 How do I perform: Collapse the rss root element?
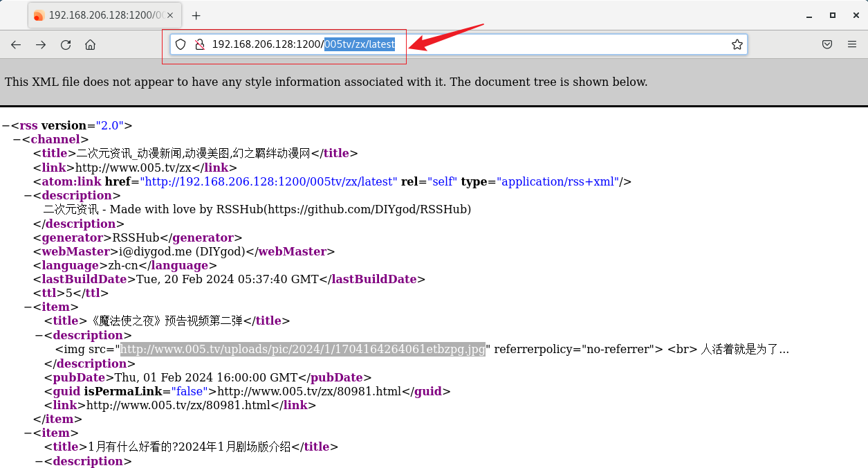coord(6,125)
